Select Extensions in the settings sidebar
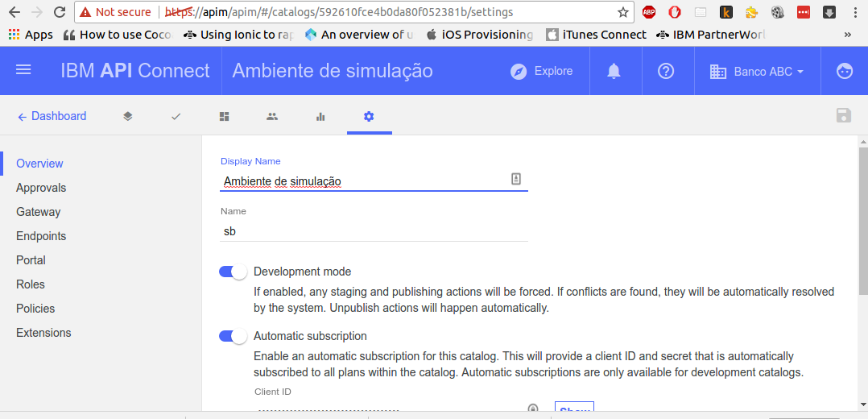Screen dimensions: 868x419 point(43,333)
